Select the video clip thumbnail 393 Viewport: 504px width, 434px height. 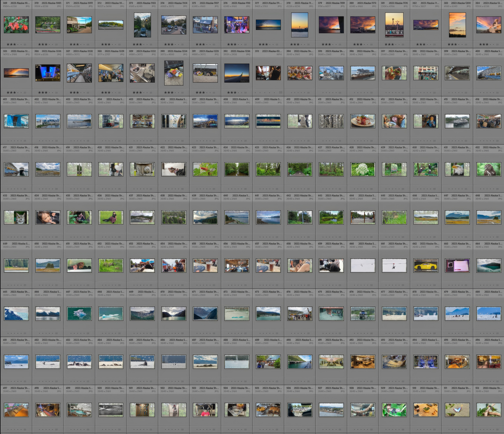[x=268, y=73]
